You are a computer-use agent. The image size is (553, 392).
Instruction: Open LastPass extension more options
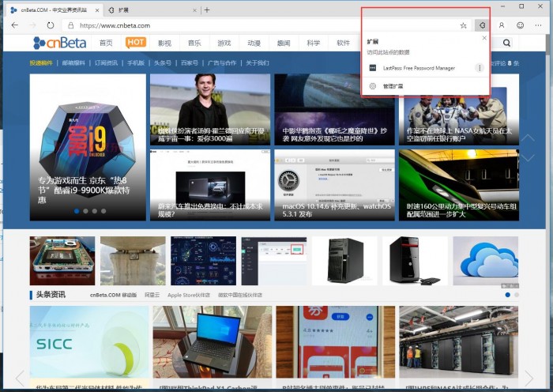(x=480, y=68)
